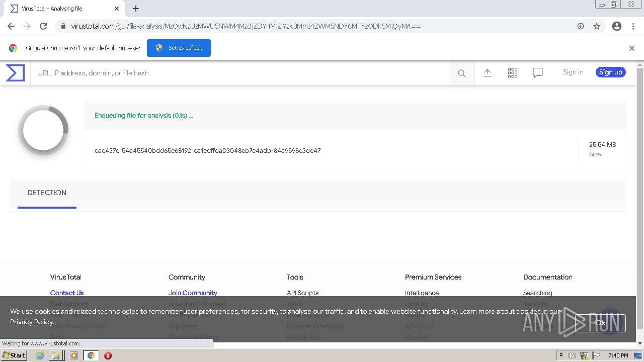
Task: Click the Sign up button
Action: (x=611, y=72)
